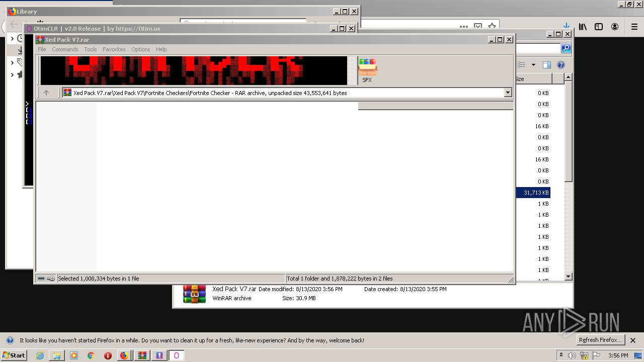Open Explorer help button
The image size is (644, 362).
(x=561, y=65)
